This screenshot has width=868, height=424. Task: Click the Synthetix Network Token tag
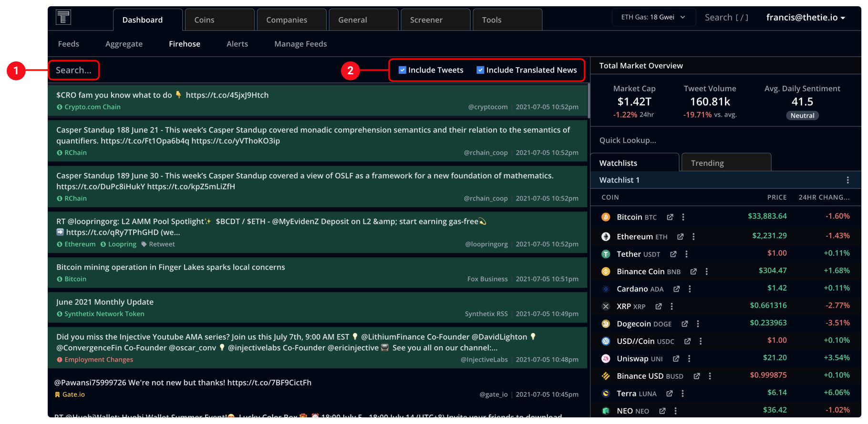[101, 314]
